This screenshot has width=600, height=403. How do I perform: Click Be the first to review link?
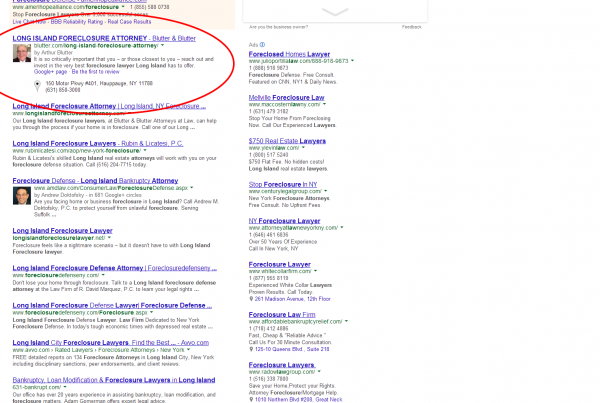coord(96,72)
